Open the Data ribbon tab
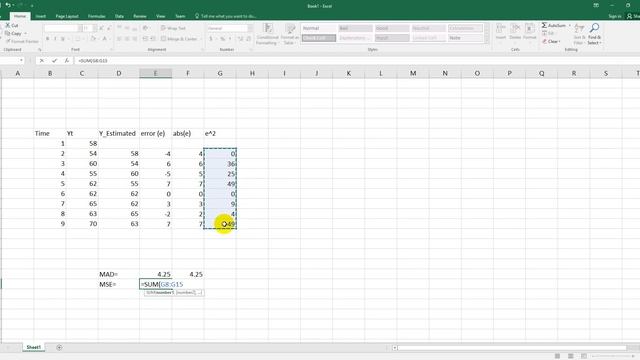Image resolution: width=640 pixels, height=360 pixels. click(x=119, y=16)
